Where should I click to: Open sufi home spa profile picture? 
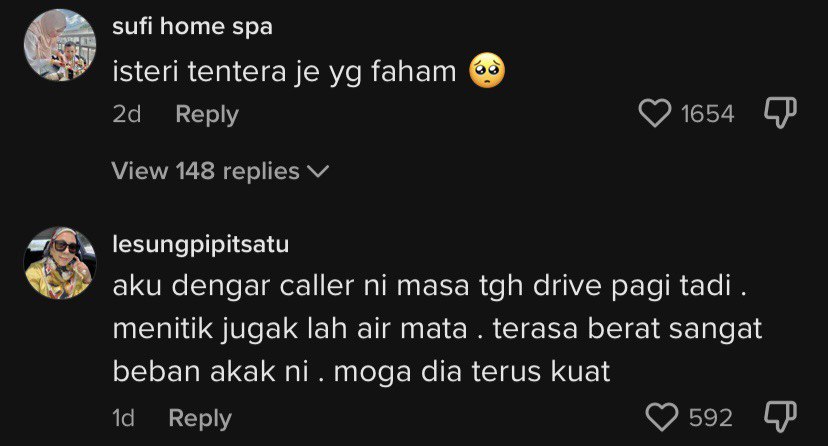pos(60,45)
